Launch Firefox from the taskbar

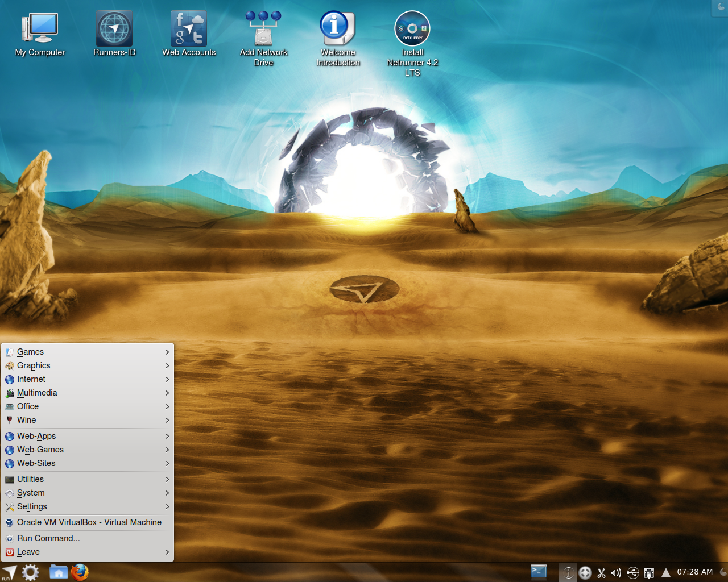click(80, 572)
